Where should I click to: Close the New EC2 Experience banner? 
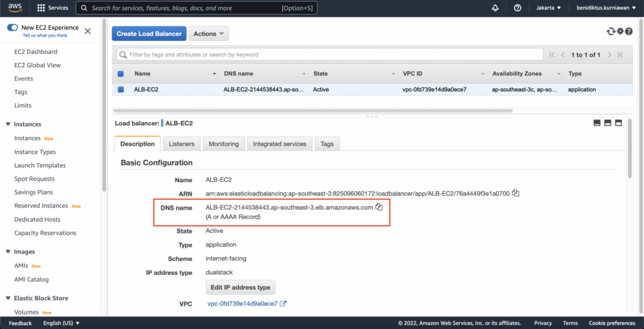point(87,31)
